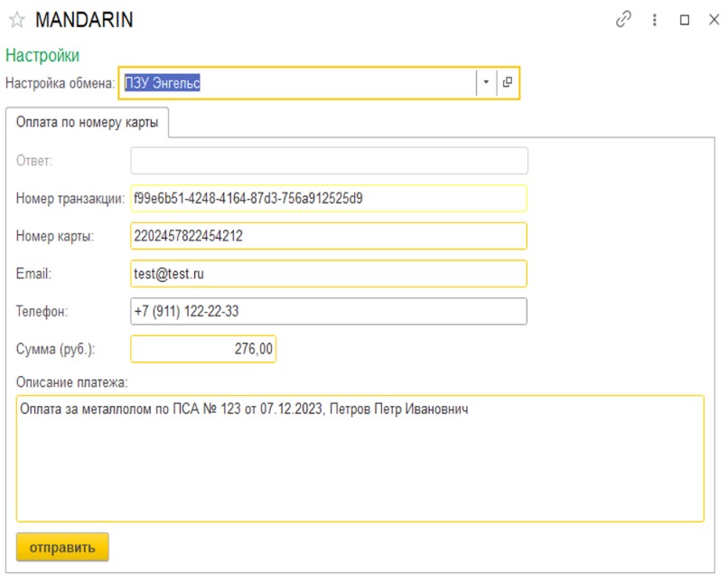Expand the Настройка обмена dropdown list

coord(486,82)
